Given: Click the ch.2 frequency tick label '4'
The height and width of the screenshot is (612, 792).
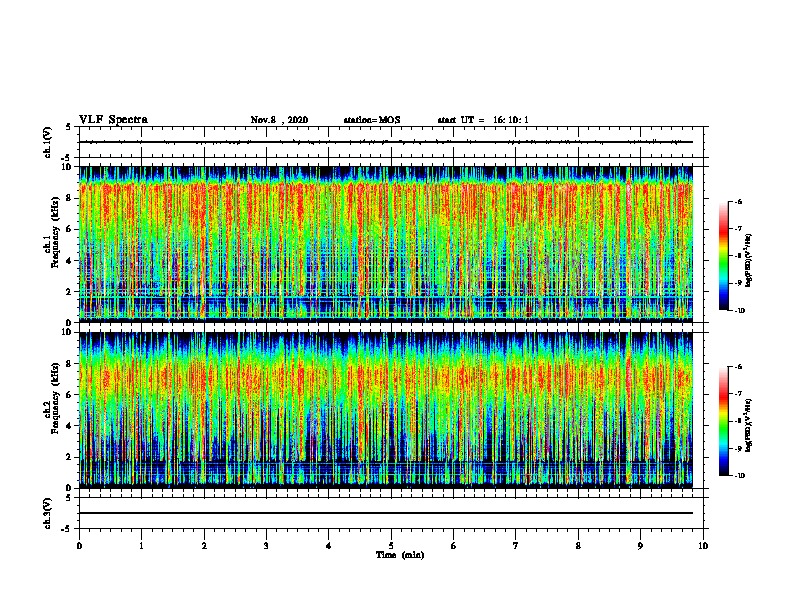Looking at the screenshot, I should (x=69, y=426).
